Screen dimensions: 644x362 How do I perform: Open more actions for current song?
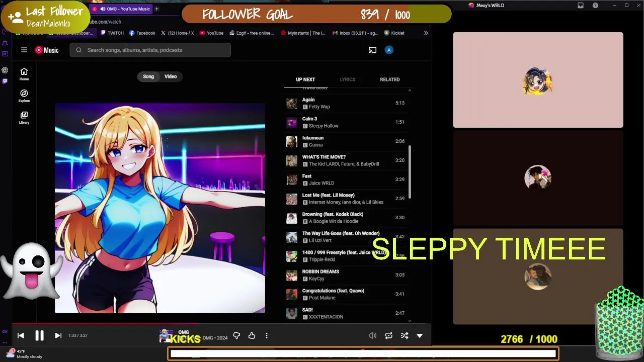267,335
